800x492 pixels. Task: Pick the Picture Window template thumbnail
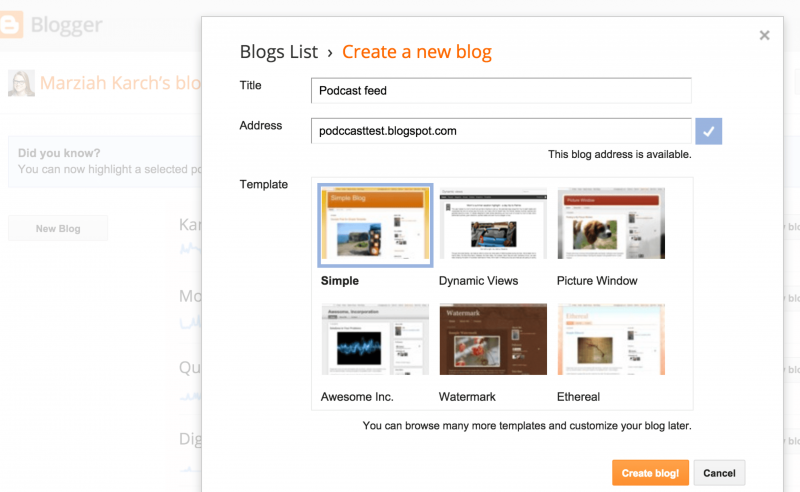[x=611, y=224]
